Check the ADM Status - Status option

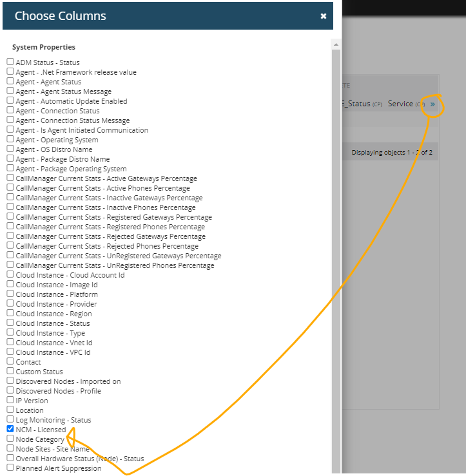tap(10, 62)
